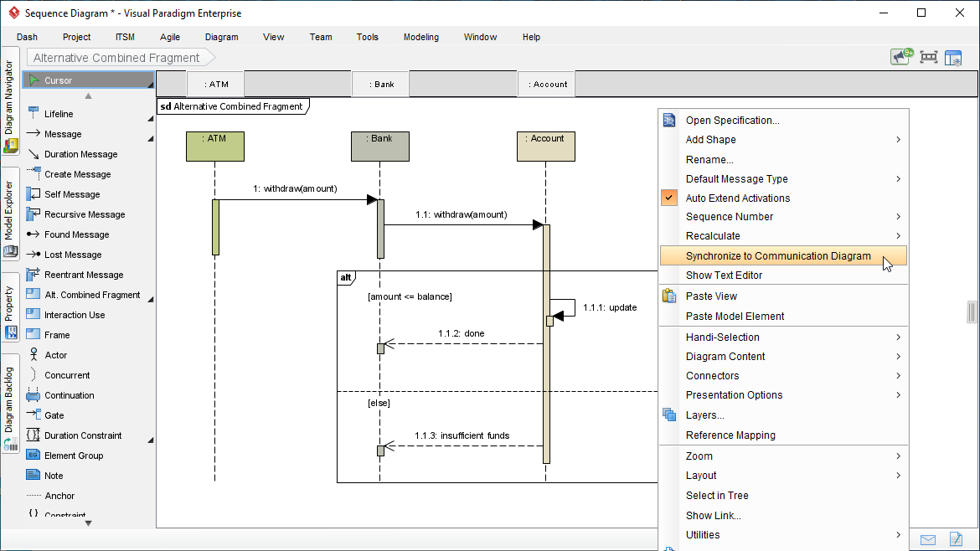Open the Diagram menu

pos(221,37)
